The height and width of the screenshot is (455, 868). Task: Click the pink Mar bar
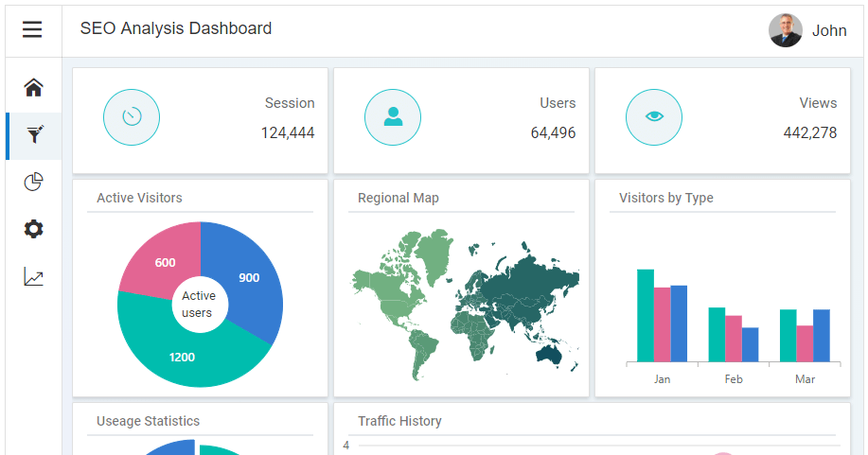[805, 343]
